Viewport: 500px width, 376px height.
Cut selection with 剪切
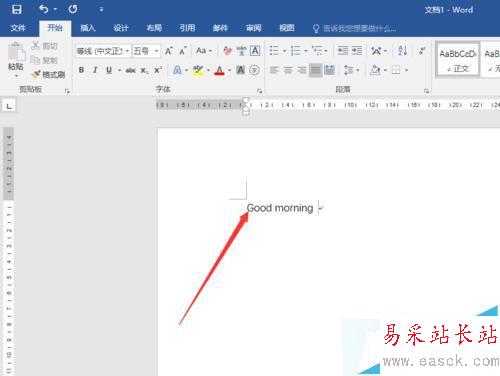[x=44, y=46]
